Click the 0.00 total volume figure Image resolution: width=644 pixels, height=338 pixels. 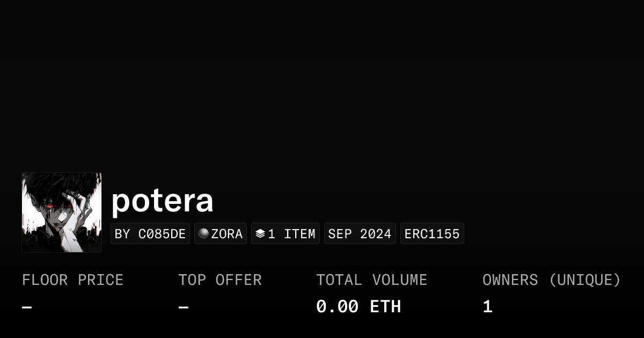[x=337, y=307]
